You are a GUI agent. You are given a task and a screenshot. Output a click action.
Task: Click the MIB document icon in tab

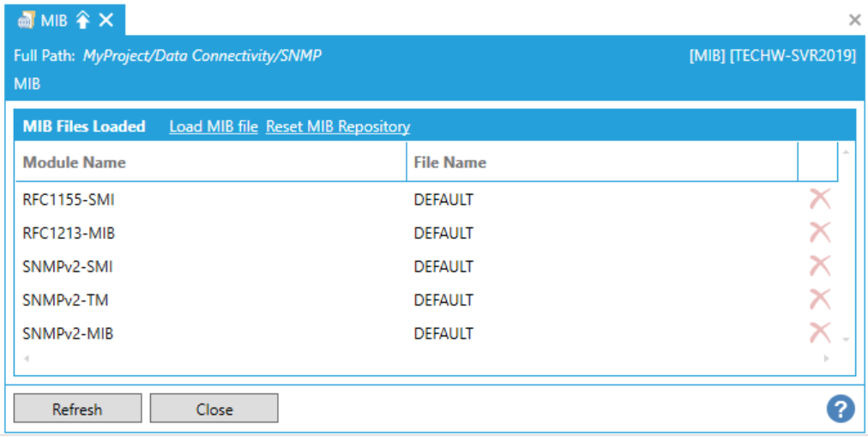[x=27, y=21]
